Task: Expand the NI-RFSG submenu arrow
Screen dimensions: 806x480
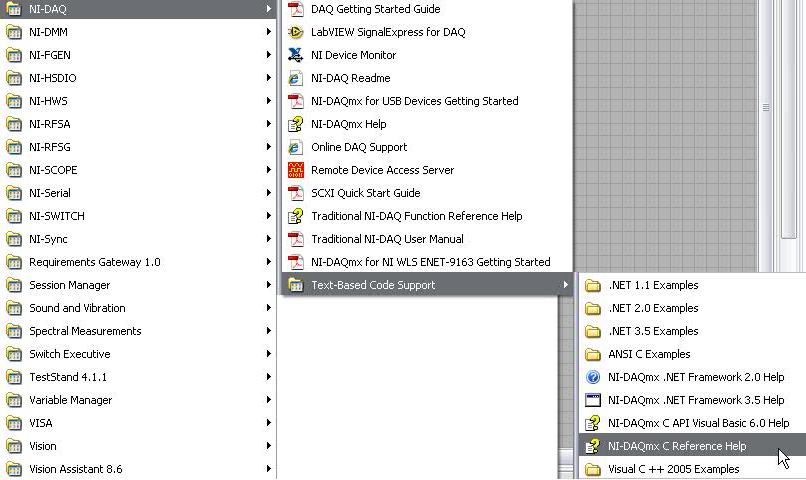Action: pos(268,147)
